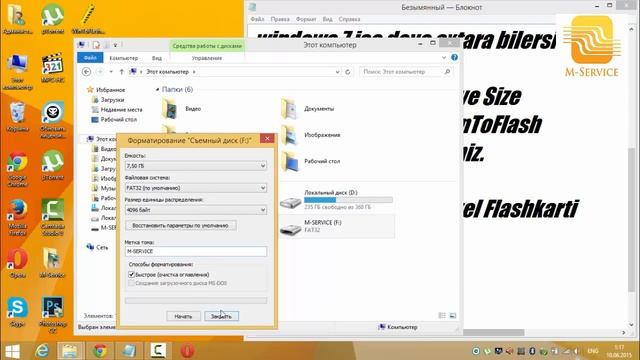This screenshot has width=640, height=360.
Task: Open Opera from the taskbar
Action: pyautogui.click(x=187, y=351)
